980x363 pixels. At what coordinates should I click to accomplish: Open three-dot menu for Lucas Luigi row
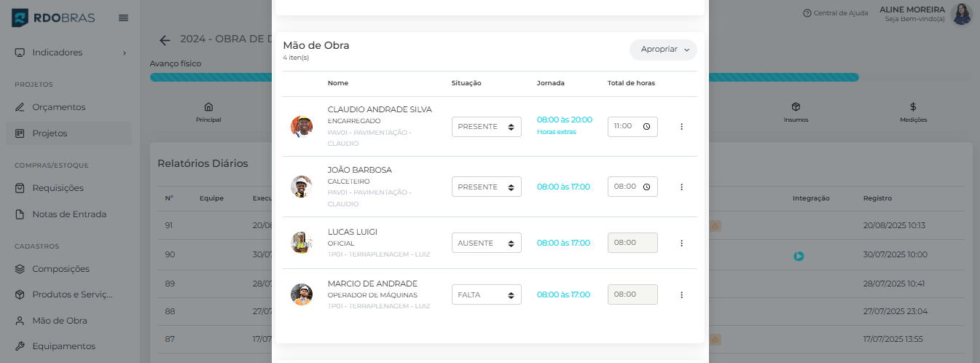pyautogui.click(x=681, y=243)
